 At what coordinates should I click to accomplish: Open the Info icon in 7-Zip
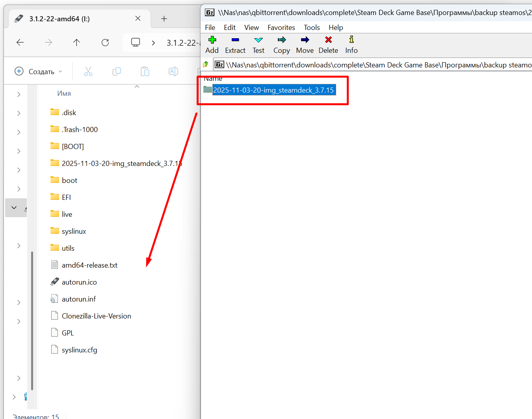[x=351, y=40]
